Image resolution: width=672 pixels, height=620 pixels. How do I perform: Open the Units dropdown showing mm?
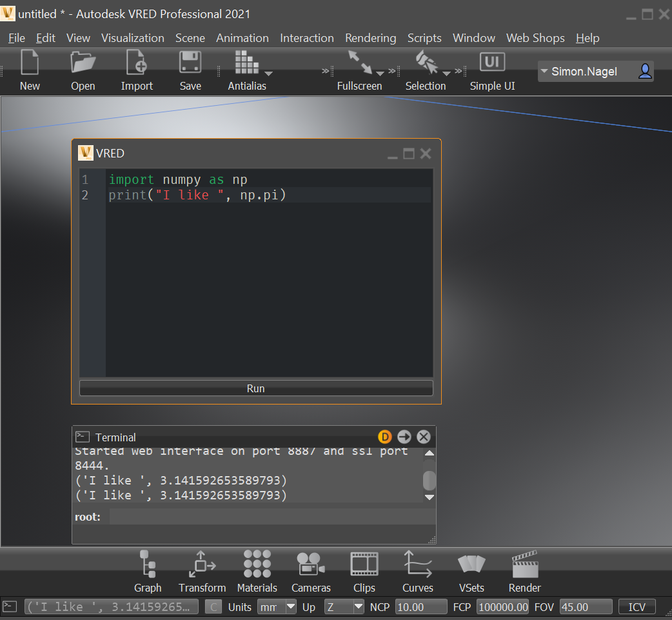point(277,606)
